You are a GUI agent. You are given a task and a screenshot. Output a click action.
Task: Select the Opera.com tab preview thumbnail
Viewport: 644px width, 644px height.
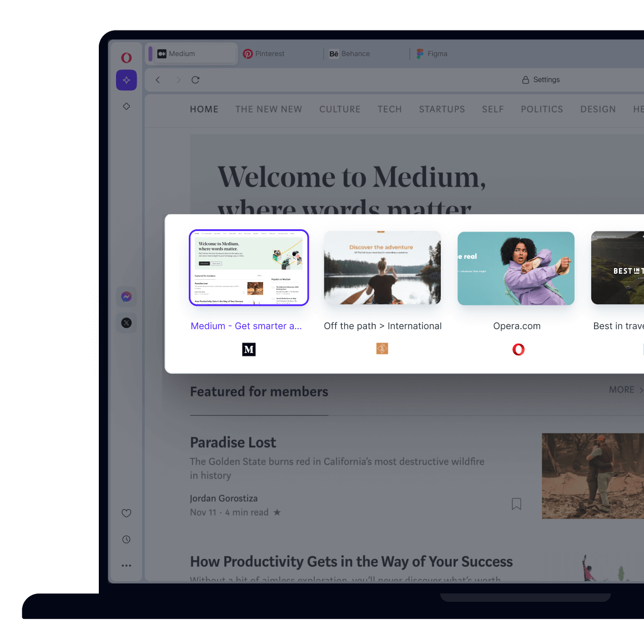tap(516, 268)
